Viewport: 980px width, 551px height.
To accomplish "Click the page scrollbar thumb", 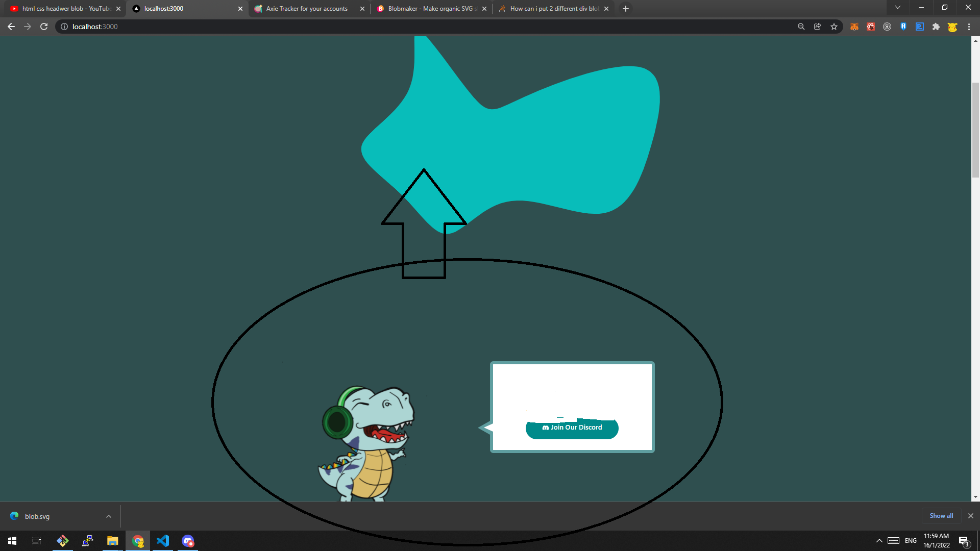I will (975, 130).
